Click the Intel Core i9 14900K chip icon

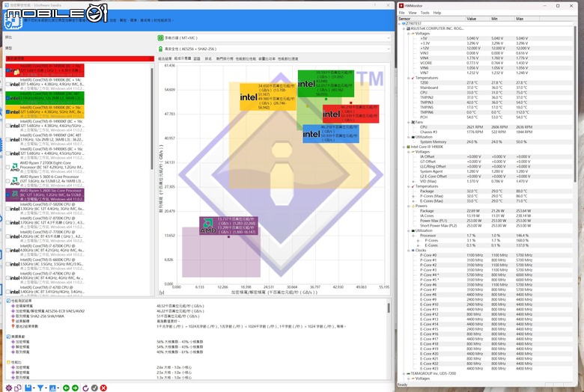pyautogui.click(x=408, y=147)
